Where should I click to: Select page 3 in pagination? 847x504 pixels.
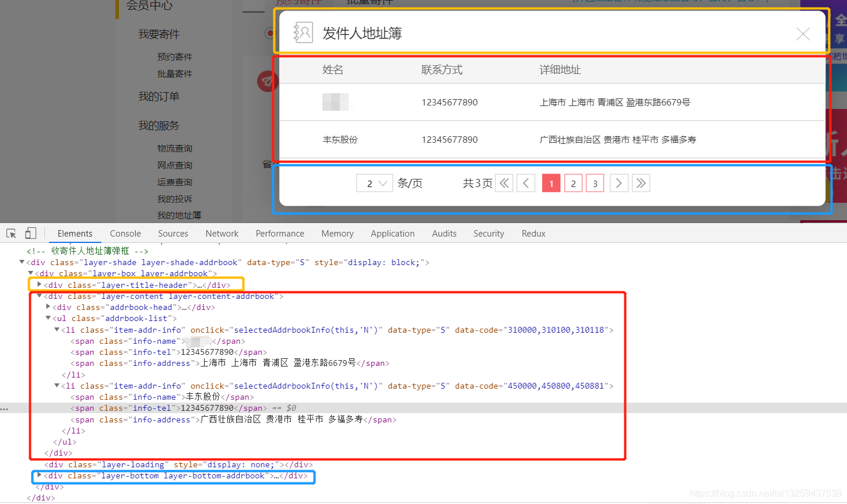pos(595,184)
